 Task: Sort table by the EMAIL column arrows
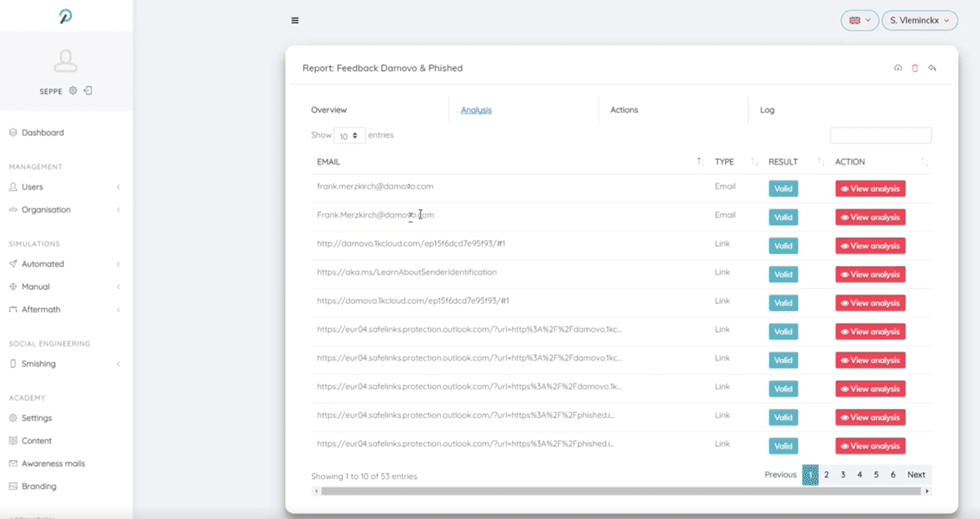[700, 162]
